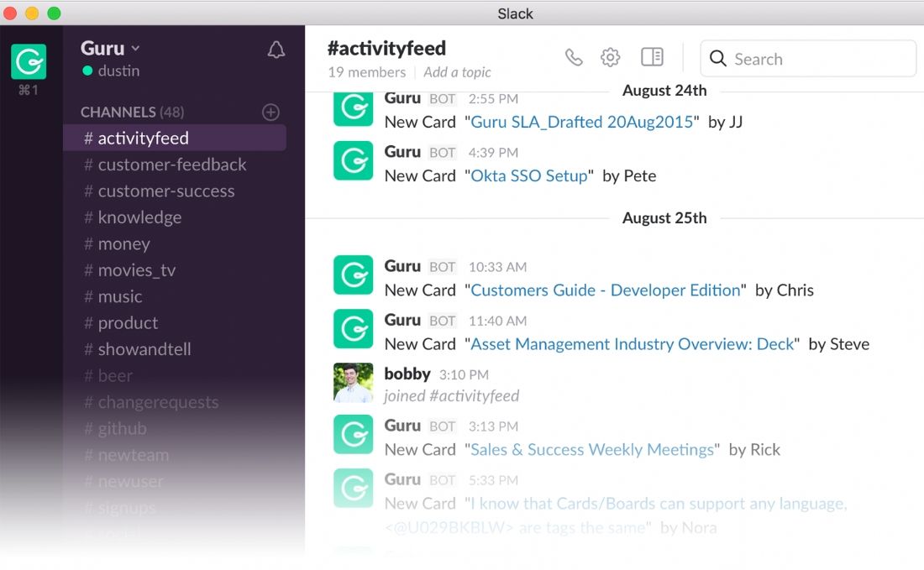The height and width of the screenshot is (570, 924).
Task: Click Guru bot avatar at 10:33 AM
Action: [x=353, y=275]
